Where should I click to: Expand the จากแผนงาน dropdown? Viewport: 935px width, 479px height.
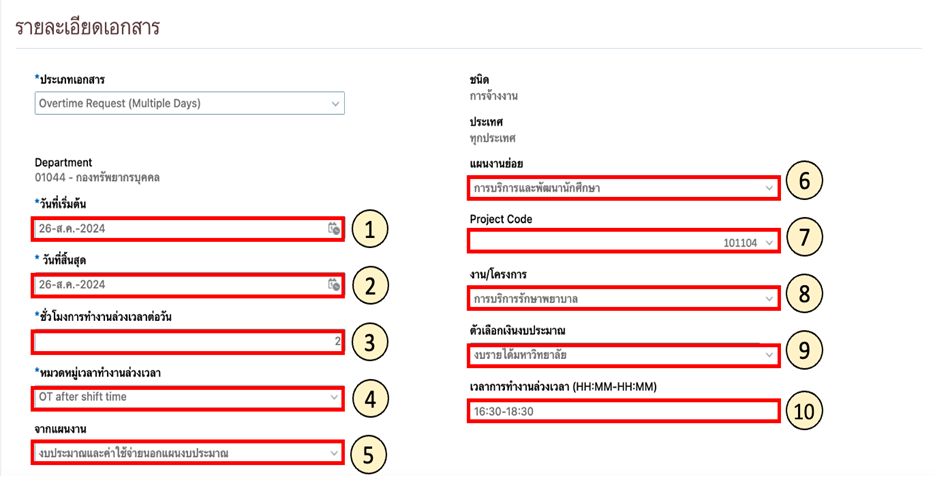pyautogui.click(x=336, y=453)
